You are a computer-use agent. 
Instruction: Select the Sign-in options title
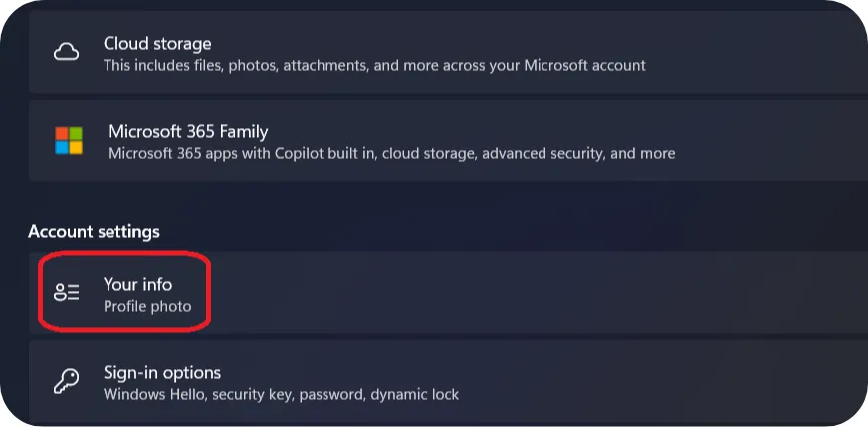[x=162, y=372]
